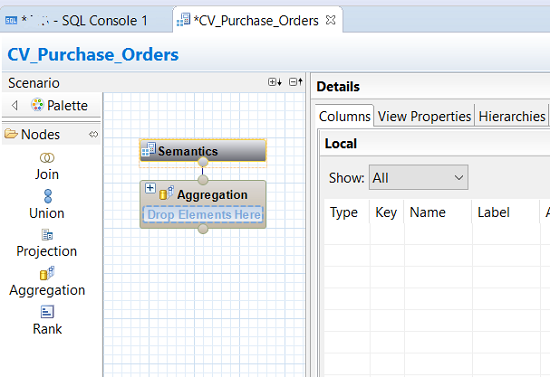Choose the Rank node icon

coord(47,312)
